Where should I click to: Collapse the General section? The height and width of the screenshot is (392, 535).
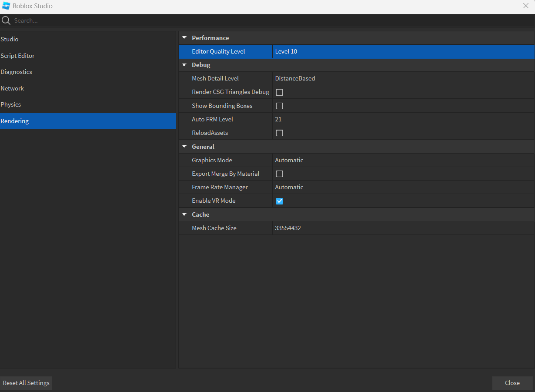184,146
